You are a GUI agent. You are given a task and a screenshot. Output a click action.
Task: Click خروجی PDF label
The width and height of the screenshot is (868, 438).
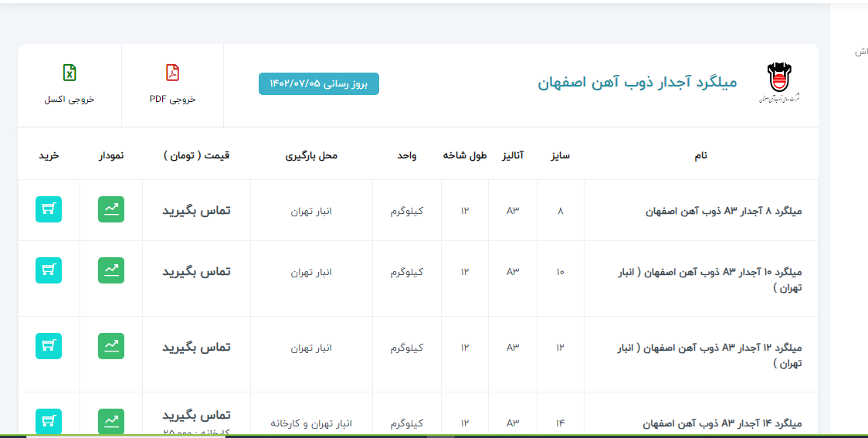(172, 100)
